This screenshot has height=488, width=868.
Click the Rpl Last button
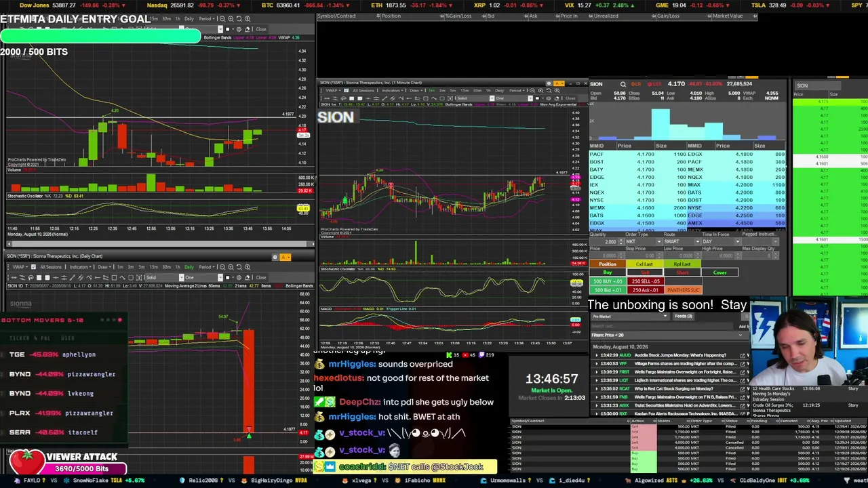[682, 264]
